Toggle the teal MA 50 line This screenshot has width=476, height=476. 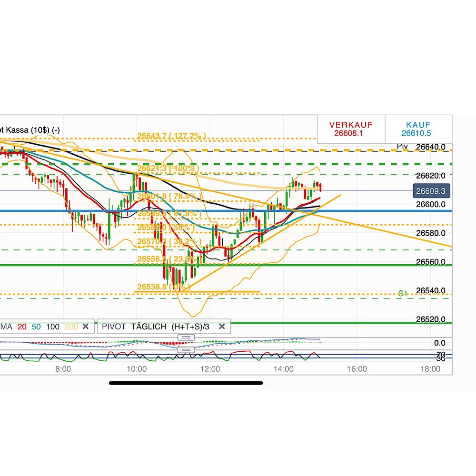click(36, 327)
